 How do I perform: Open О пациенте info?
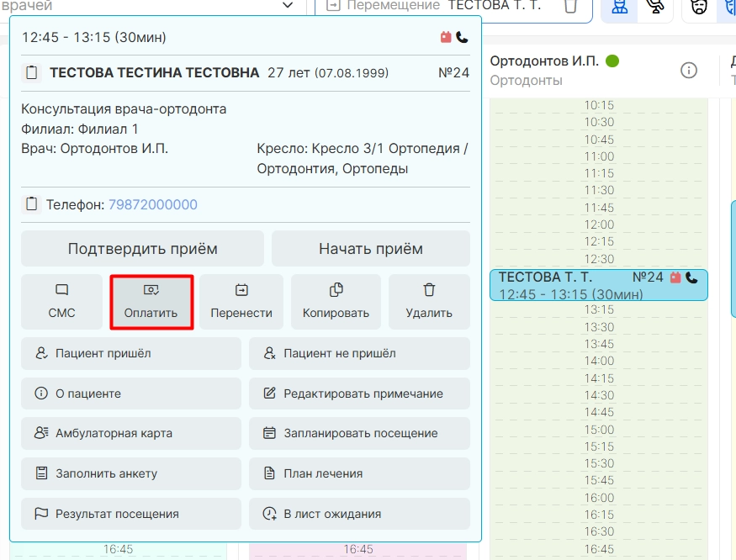131,394
